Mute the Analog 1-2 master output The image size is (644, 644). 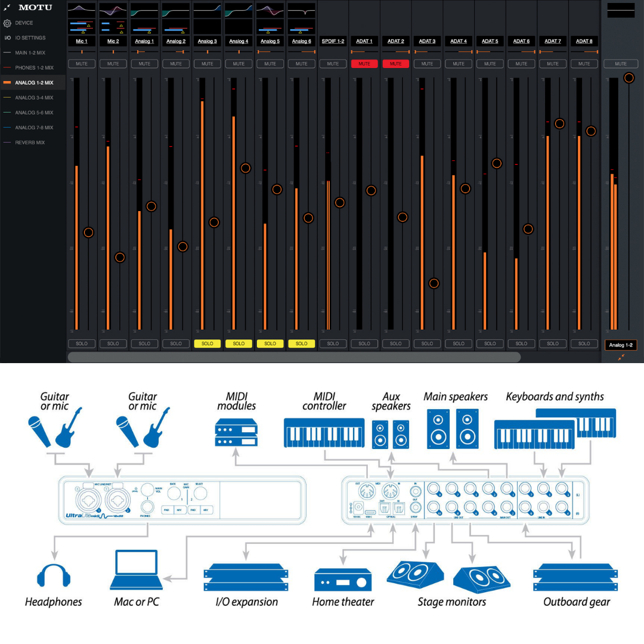point(621,64)
